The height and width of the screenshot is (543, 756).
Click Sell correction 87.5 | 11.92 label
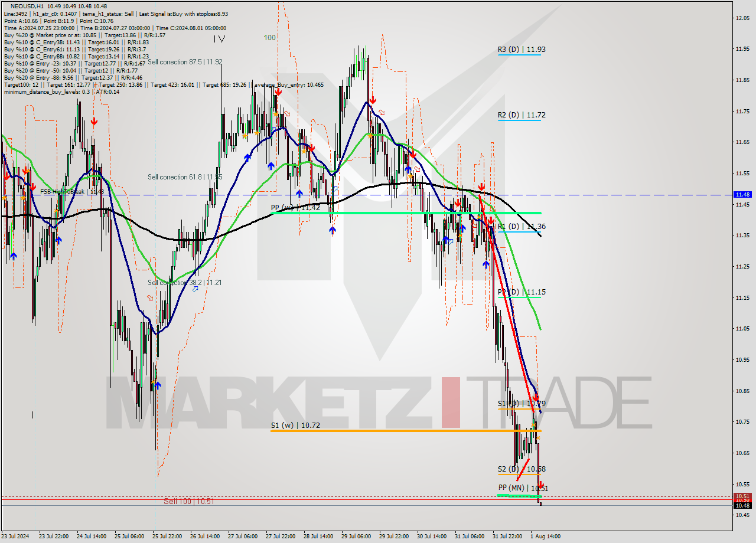tap(185, 61)
